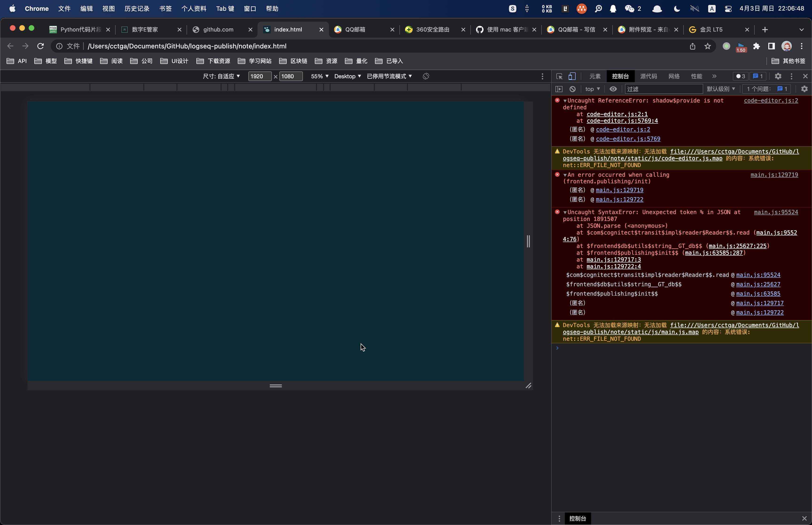This screenshot has width=812, height=525.
Task: Open the device toolbar more options menu
Action: (542, 76)
